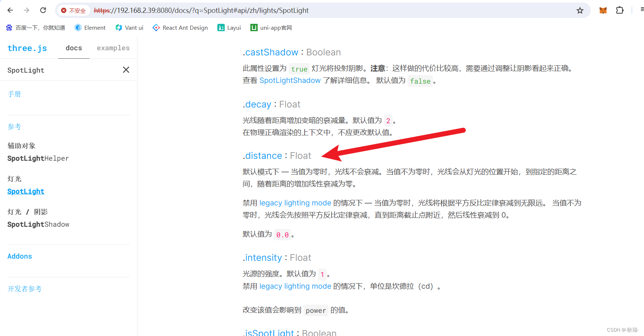Image resolution: width=644 pixels, height=336 pixels.
Task: Open the uni-app官网 bookmark
Action: tap(271, 28)
